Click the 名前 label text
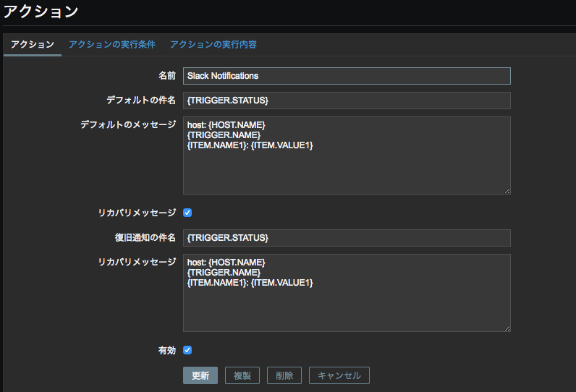This screenshot has width=576, height=392. click(166, 75)
